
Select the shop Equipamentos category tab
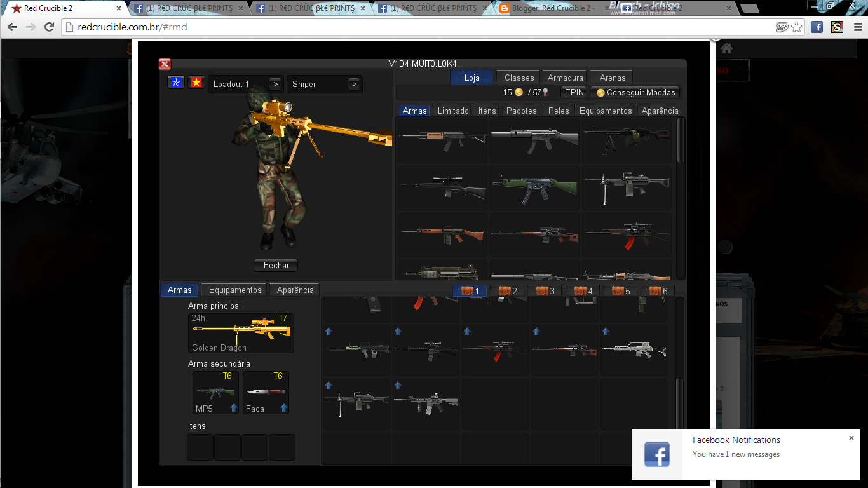click(x=606, y=111)
